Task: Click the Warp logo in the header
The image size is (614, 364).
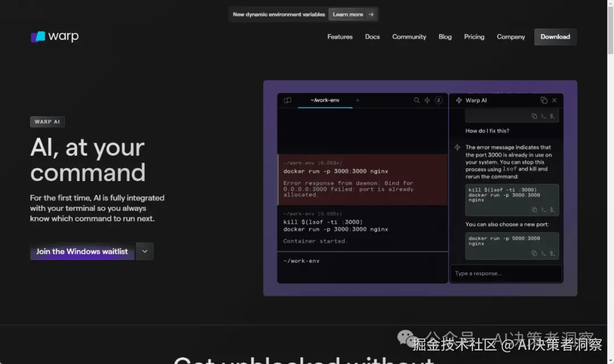Action: 55,36
